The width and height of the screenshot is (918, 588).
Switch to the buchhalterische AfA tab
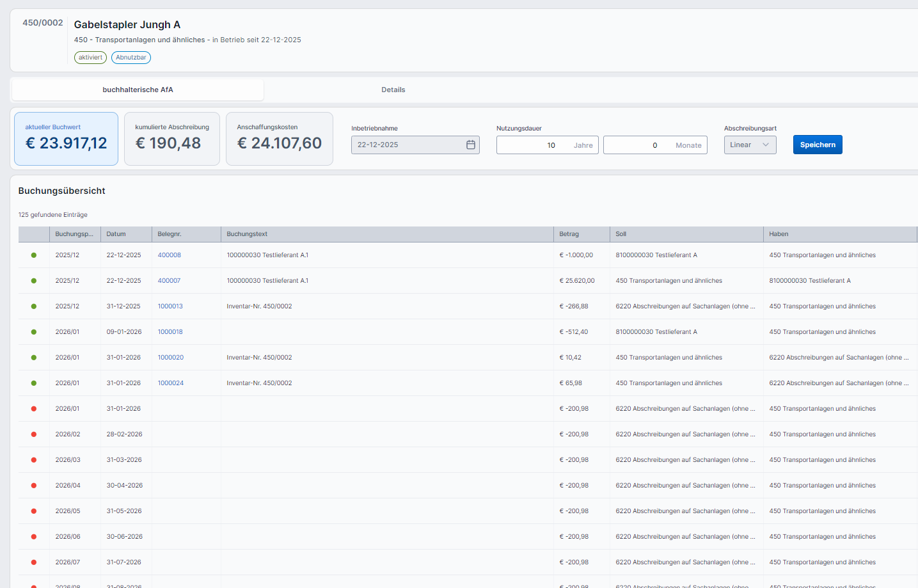click(138, 90)
